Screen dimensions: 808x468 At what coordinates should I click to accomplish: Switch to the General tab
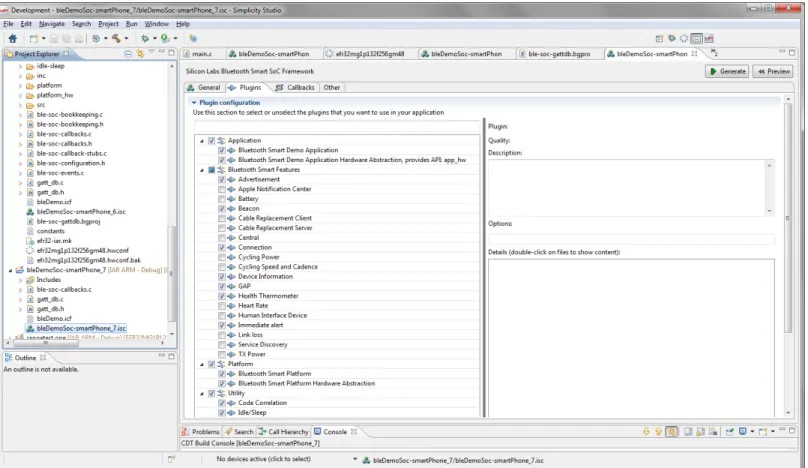tap(204, 88)
